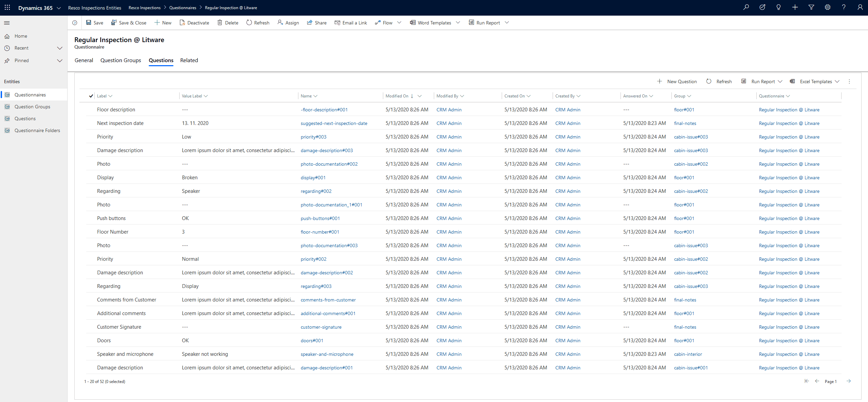Go to next page arrow
The width and height of the screenshot is (868, 402).
(x=849, y=381)
